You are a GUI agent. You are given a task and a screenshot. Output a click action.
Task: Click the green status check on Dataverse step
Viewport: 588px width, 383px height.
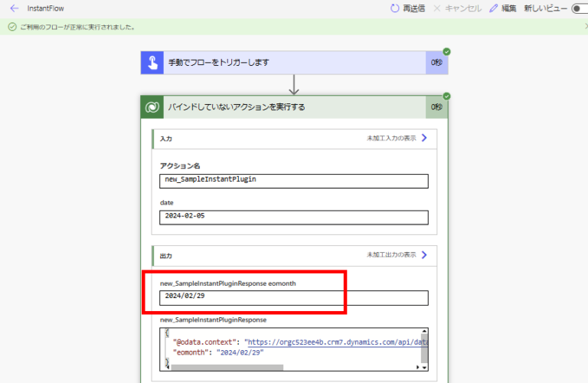[x=446, y=97]
